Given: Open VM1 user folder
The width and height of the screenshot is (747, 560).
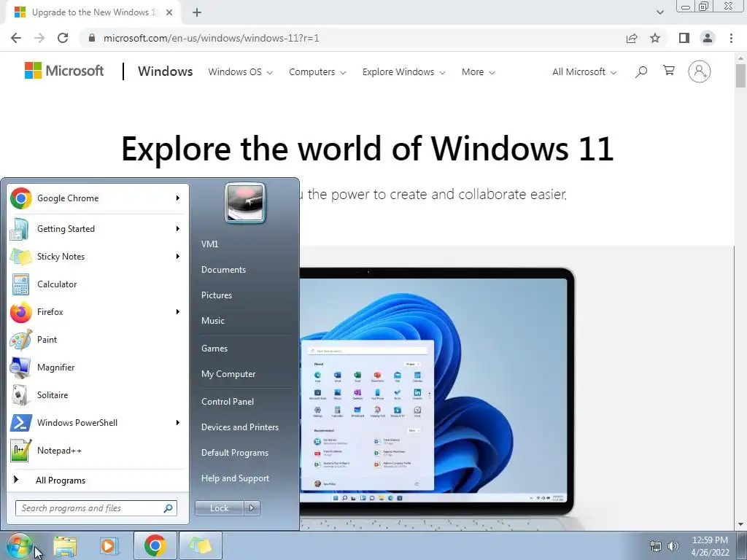Looking at the screenshot, I should 209,244.
